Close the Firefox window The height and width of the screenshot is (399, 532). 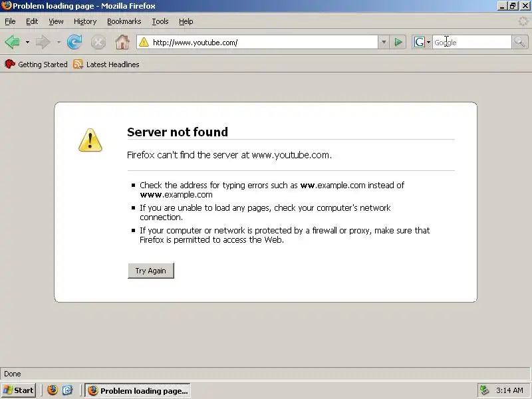(x=525, y=6)
